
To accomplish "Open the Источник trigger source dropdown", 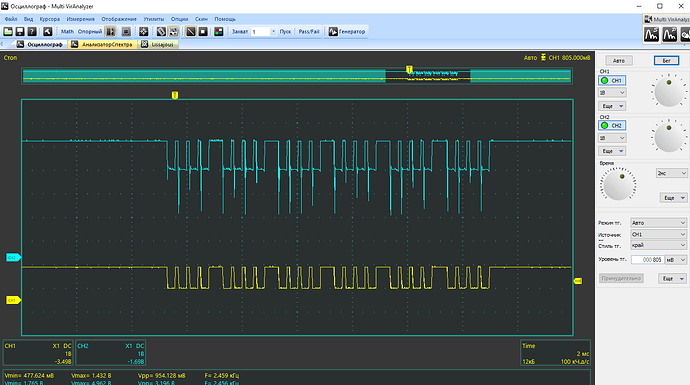I will coord(659,235).
